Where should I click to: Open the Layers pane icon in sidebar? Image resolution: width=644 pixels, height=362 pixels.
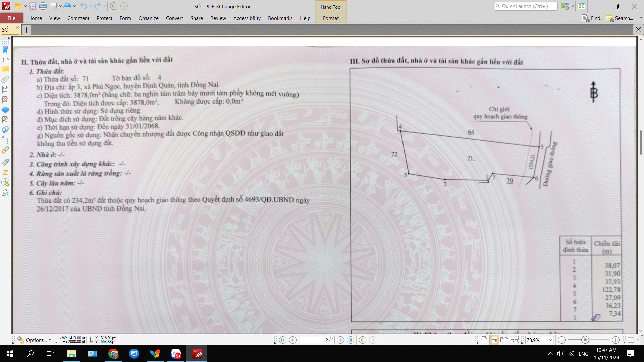coord(5,110)
